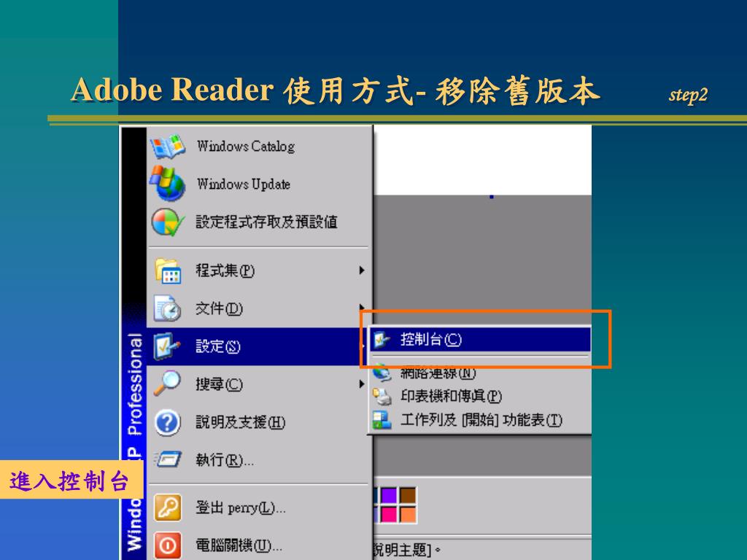Click the 文件(D) label
The width and height of the screenshot is (747, 560).
point(219,308)
